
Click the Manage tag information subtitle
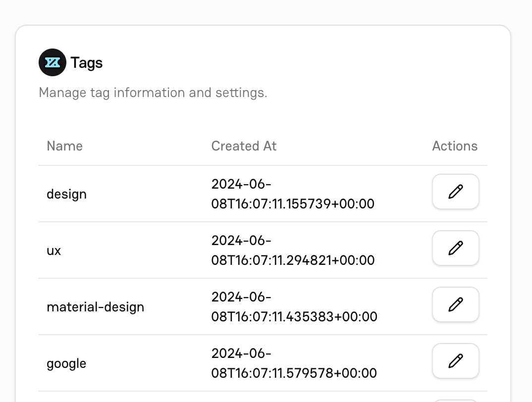coord(153,93)
